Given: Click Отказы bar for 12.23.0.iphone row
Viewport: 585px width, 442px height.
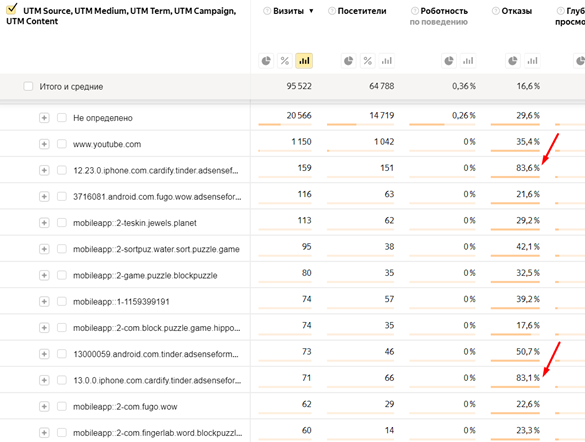Looking at the screenshot, I should pos(515,177).
